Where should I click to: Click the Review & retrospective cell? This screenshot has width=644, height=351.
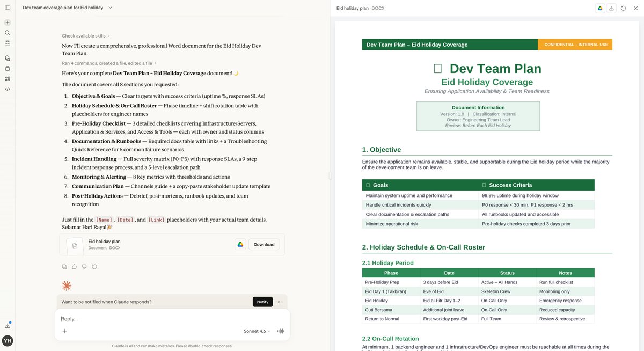(565, 319)
